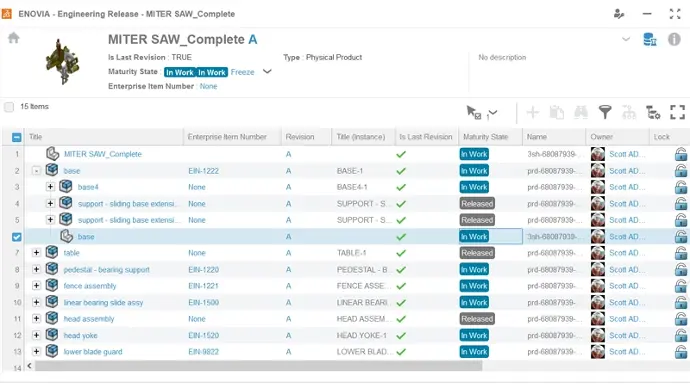Uncheck the selected base row checkbox
Image resolution: width=690 pixels, height=388 pixels.
[x=17, y=237]
